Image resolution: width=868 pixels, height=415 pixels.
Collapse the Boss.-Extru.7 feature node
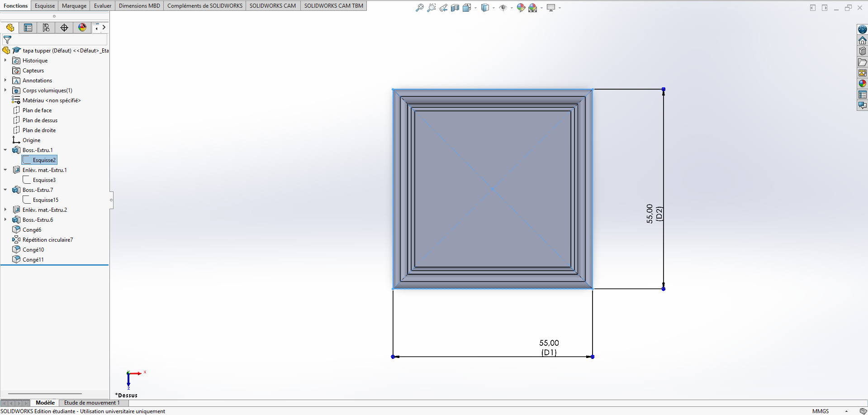pos(5,190)
